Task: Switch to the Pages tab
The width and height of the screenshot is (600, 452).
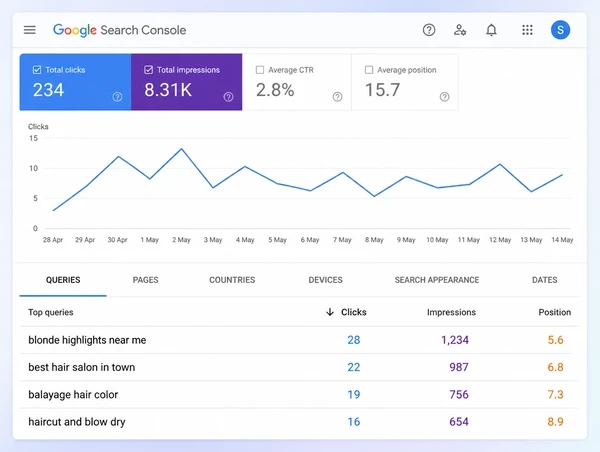Action: click(145, 280)
